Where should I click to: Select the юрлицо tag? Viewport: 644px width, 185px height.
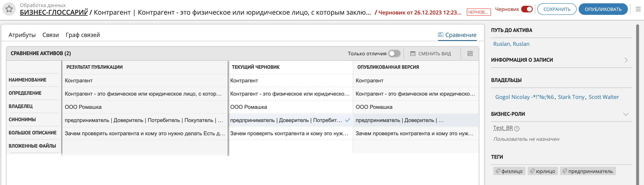(542, 171)
